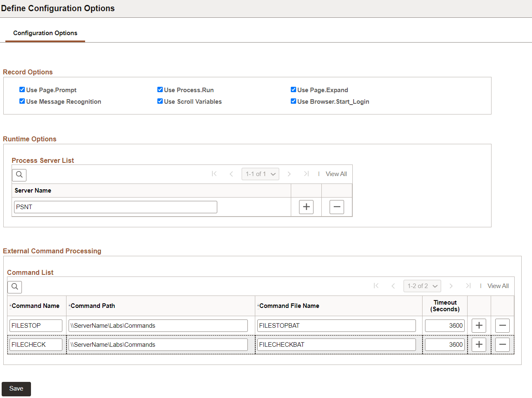Click next page arrow in Process Server List
532x398 pixels.
click(x=289, y=174)
